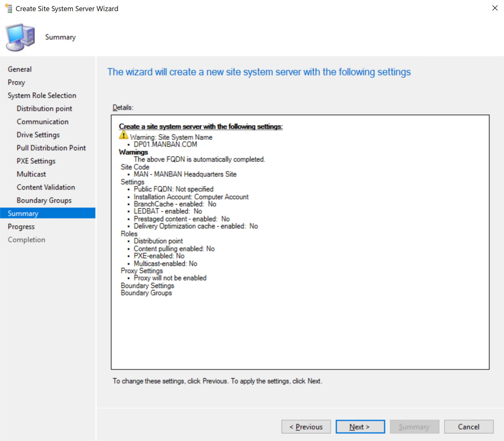Screen dimensions: 504x441
Task: Select the Multicast wizard step
Action: [31, 174]
